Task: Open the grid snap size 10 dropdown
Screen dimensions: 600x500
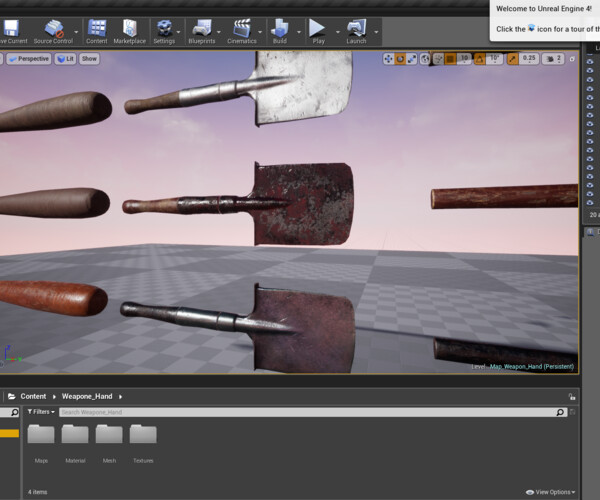Action: pos(464,59)
